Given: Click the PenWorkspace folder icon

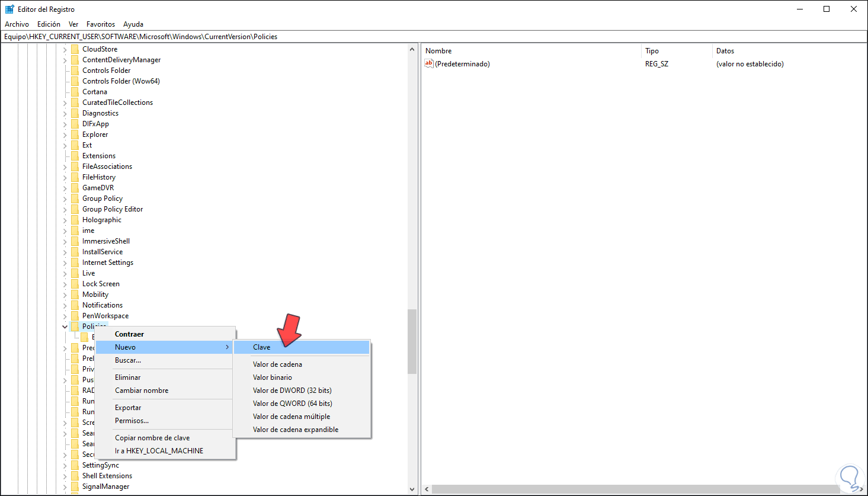Looking at the screenshot, I should pyautogui.click(x=75, y=316).
